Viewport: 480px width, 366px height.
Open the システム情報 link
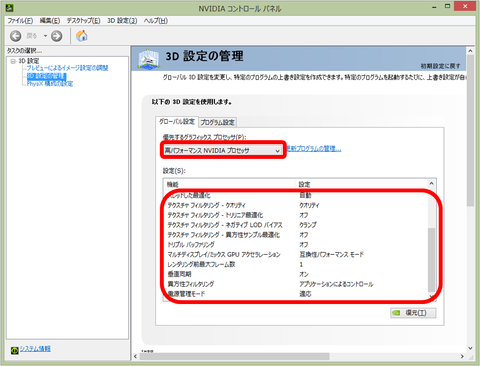[35, 349]
